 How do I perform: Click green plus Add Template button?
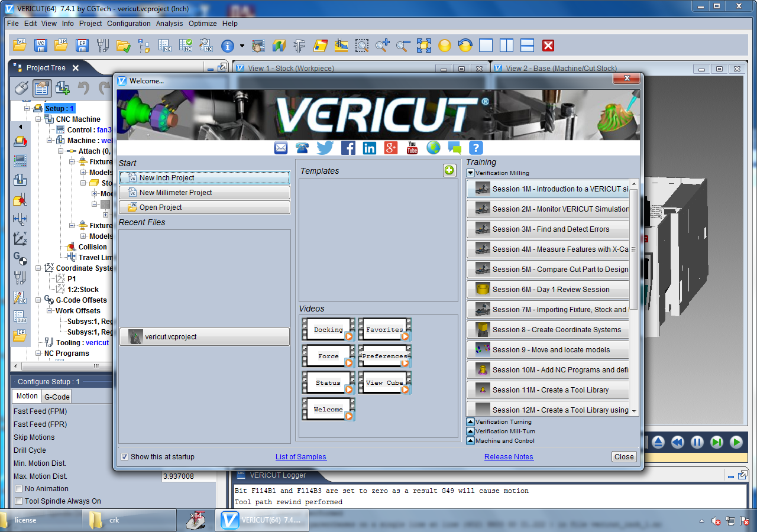pos(449,170)
